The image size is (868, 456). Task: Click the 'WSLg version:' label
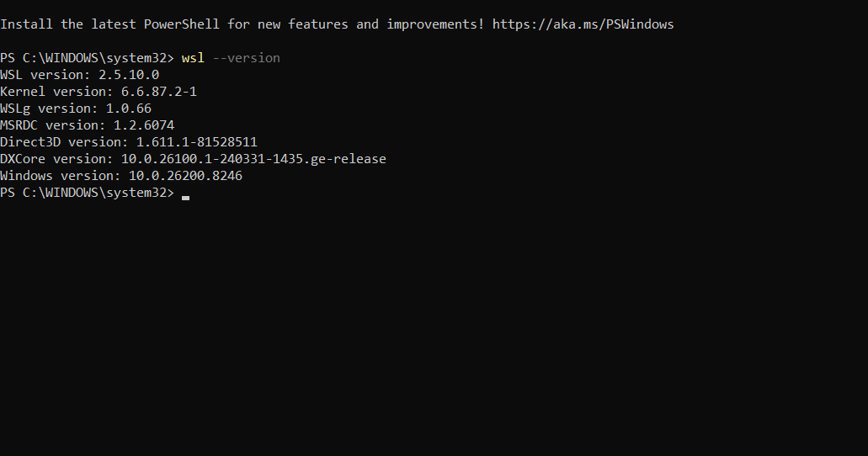point(49,109)
